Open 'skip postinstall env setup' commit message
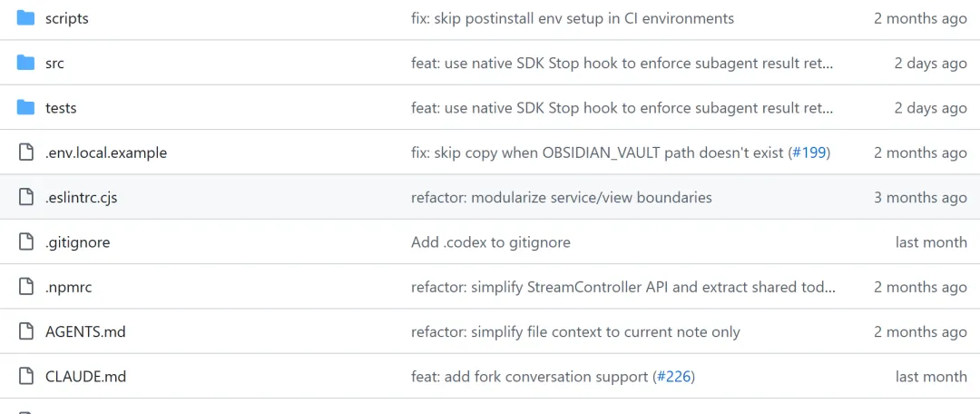Image resolution: width=980 pixels, height=414 pixels. 572,18
